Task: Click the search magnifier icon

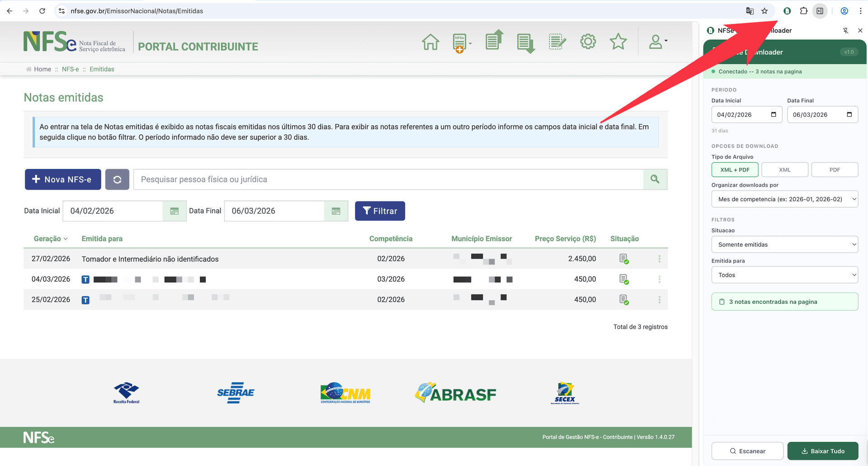Action: click(x=655, y=179)
